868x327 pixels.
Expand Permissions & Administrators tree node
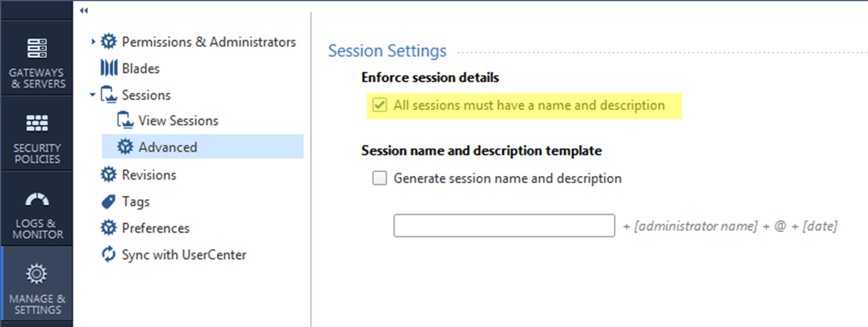[93, 42]
